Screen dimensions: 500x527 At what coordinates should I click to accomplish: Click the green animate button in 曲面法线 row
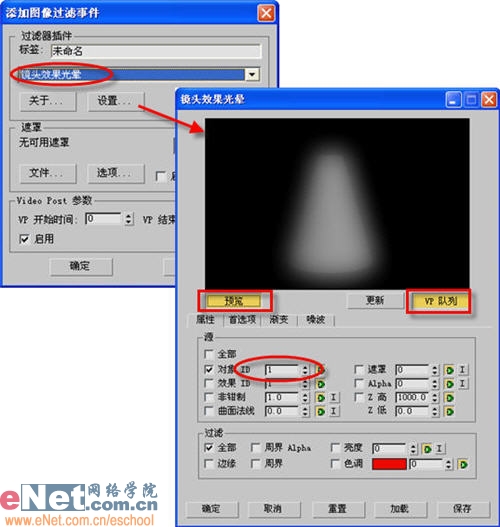pos(320,411)
